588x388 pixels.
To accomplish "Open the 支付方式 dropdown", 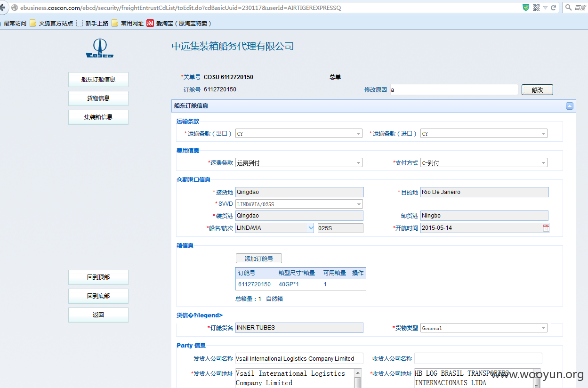I will pos(483,163).
